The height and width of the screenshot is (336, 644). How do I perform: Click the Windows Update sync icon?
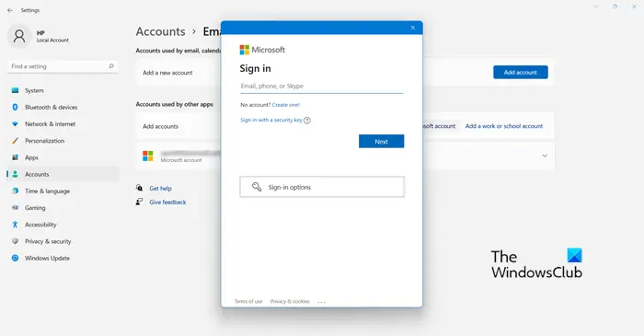point(16,259)
